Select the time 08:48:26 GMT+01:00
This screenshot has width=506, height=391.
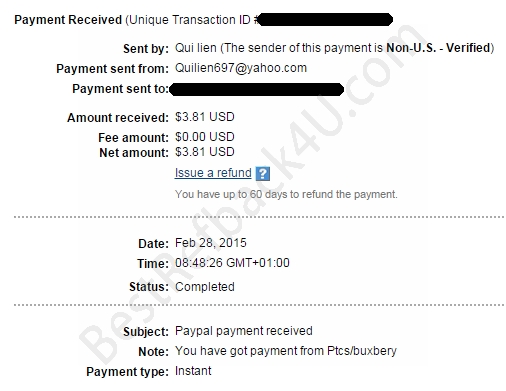[232, 263]
